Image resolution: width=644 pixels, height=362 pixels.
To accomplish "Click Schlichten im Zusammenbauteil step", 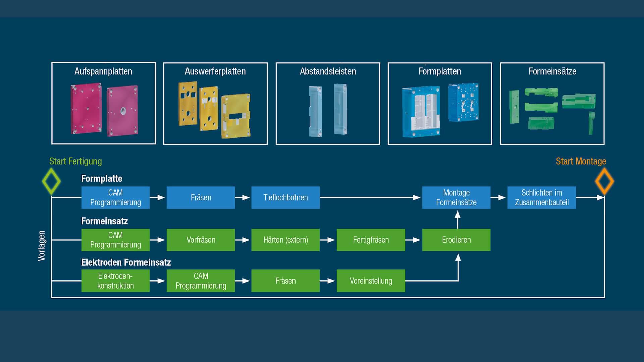I will pos(541,198).
